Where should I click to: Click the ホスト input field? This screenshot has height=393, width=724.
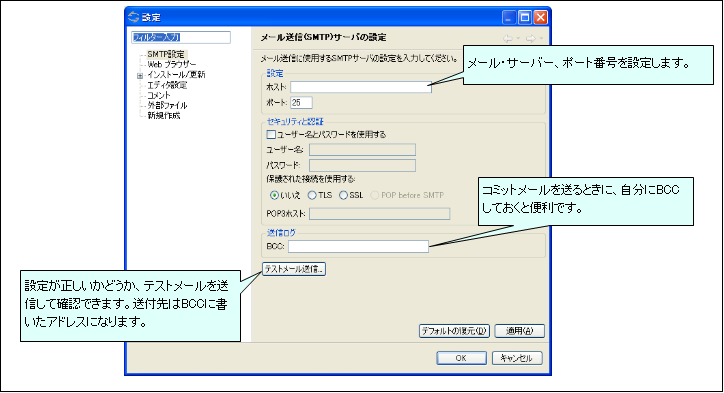tap(361, 87)
